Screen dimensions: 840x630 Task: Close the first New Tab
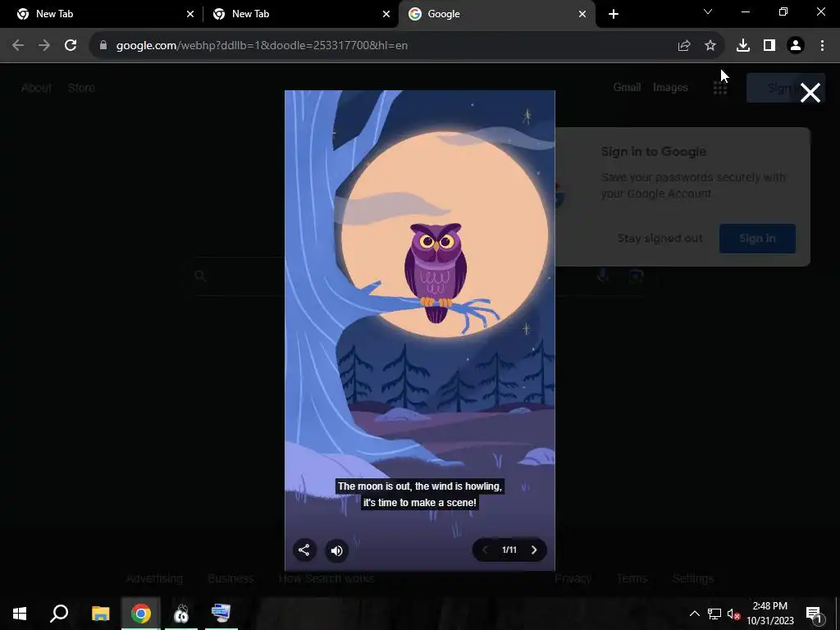coord(190,14)
